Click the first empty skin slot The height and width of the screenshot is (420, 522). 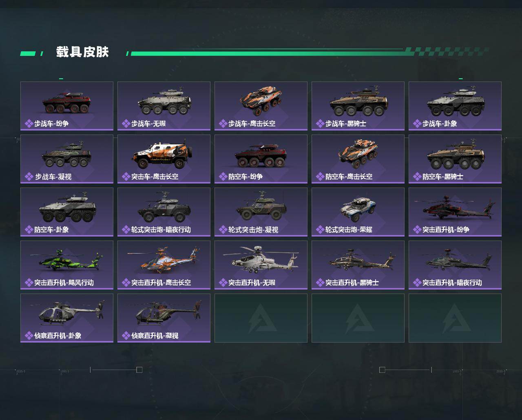[x=261, y=318]
